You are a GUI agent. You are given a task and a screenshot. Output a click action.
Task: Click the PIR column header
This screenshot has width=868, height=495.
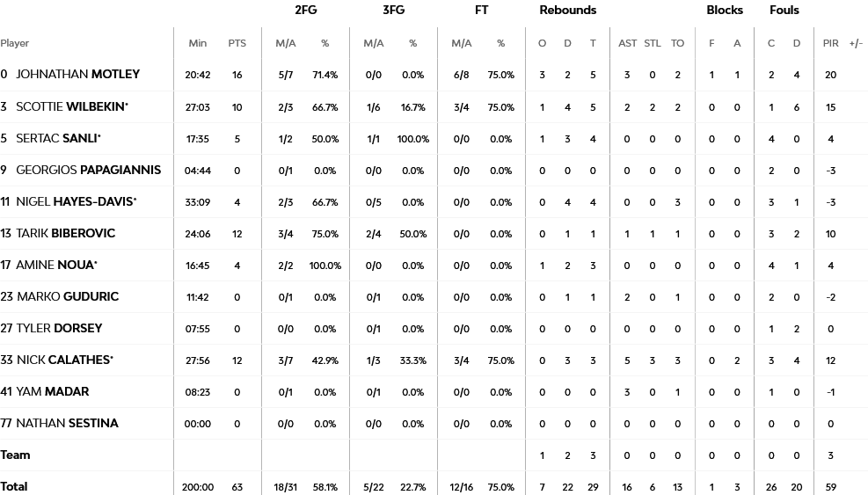tap(830, 43)
